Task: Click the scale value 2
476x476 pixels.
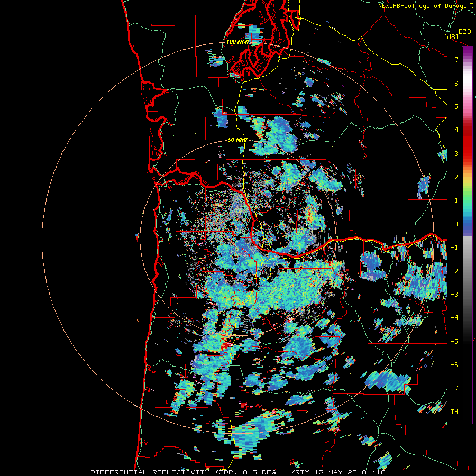Action: (456, 177)
